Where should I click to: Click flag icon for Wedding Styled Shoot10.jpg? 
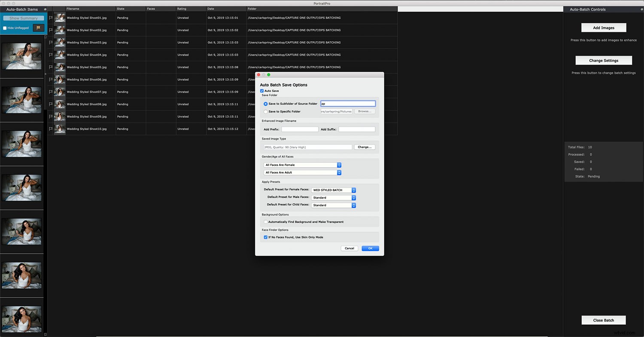pyautogui.click(x=51, y=129)
